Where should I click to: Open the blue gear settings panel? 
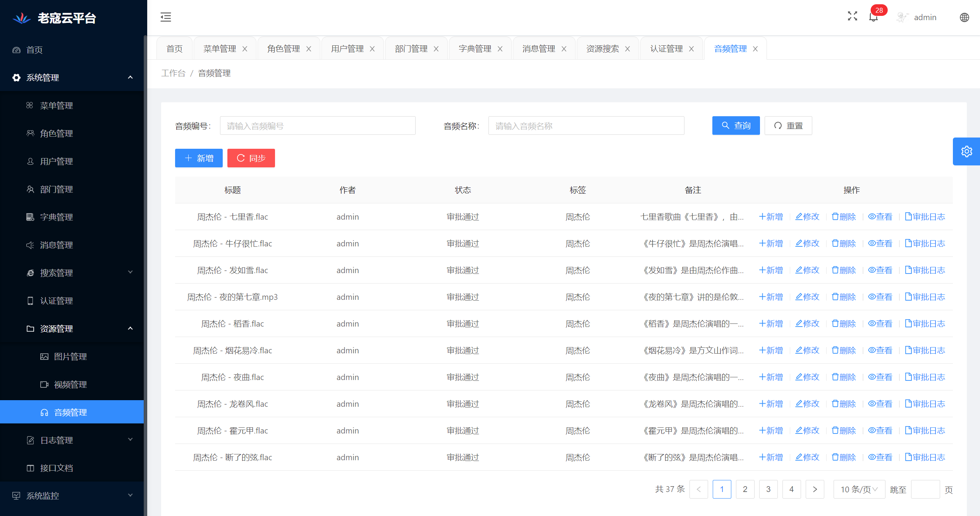tap(966, 151)
